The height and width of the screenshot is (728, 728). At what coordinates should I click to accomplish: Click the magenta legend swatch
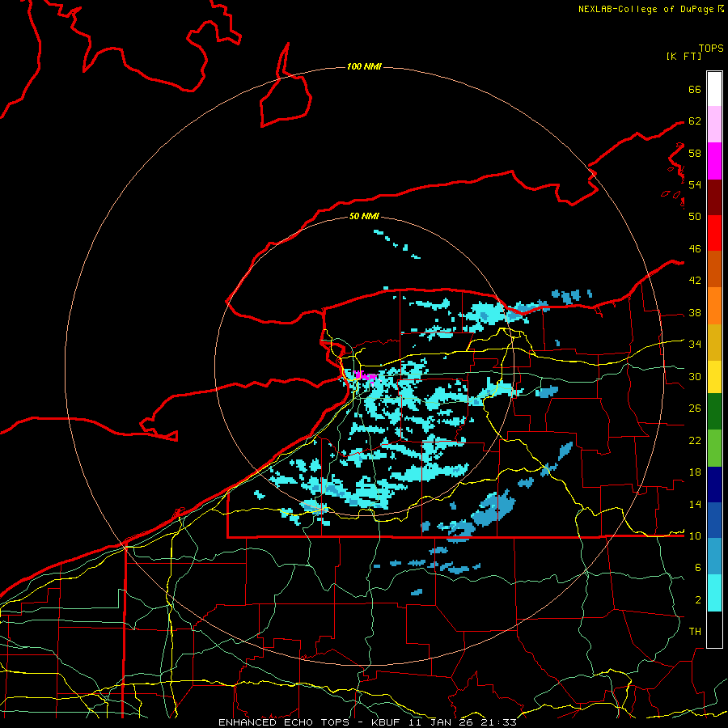tap(714, 161)
